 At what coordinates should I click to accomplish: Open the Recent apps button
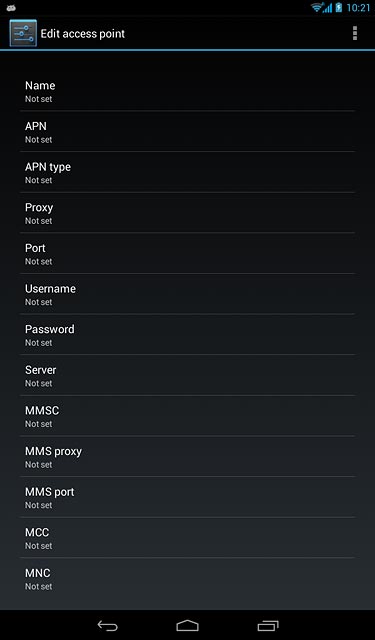point(268,625)
